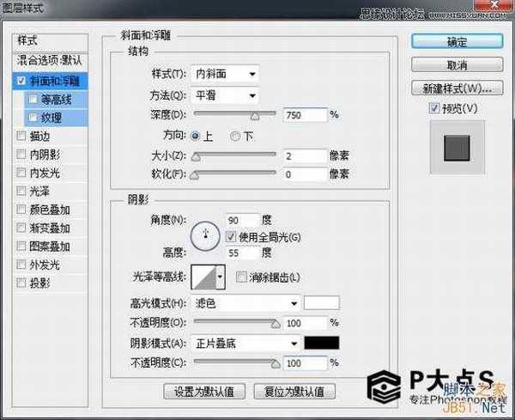The image size is (515, 420).
Task: Select the 下 direction radio button
Action: tap(233, 136)
